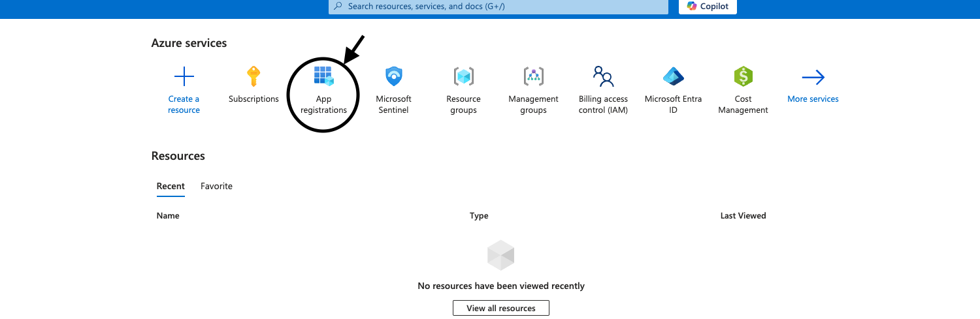This screenshot has height=319, width=980.
Task: Click the More services arrow icon
Action: coord(813,77)
